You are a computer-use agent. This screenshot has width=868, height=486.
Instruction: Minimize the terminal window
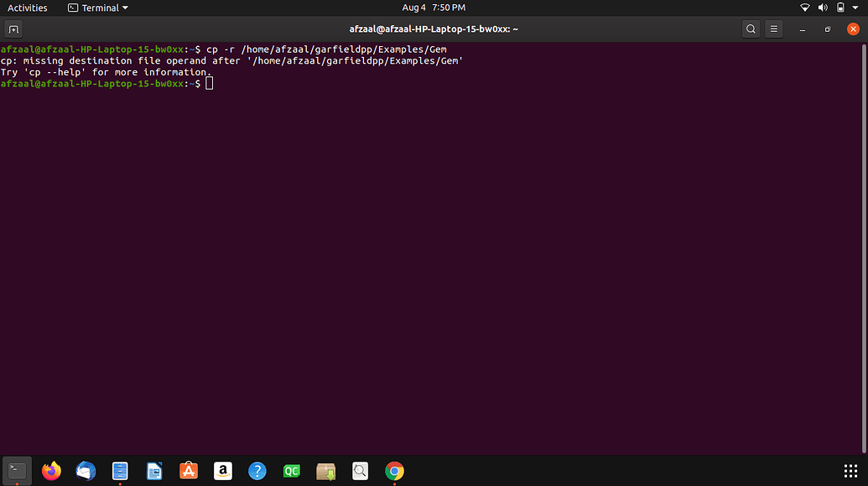(802, 29)
